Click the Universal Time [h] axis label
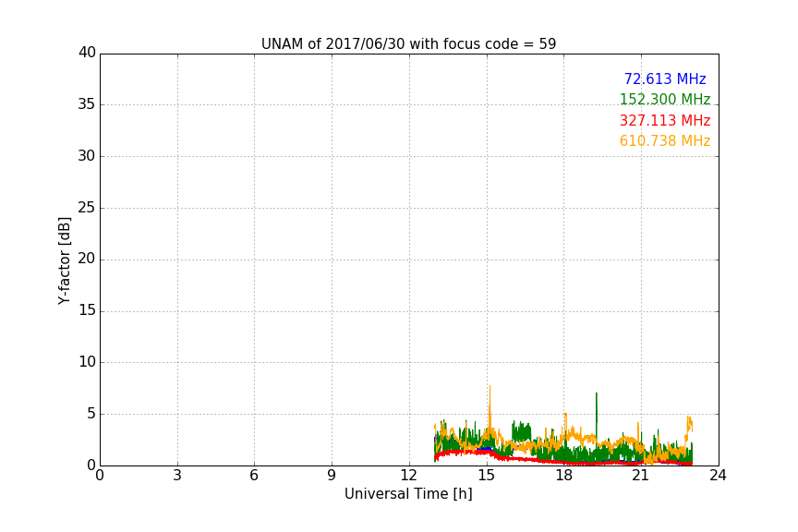The image size is (798, 532). [x=408, y=494]
